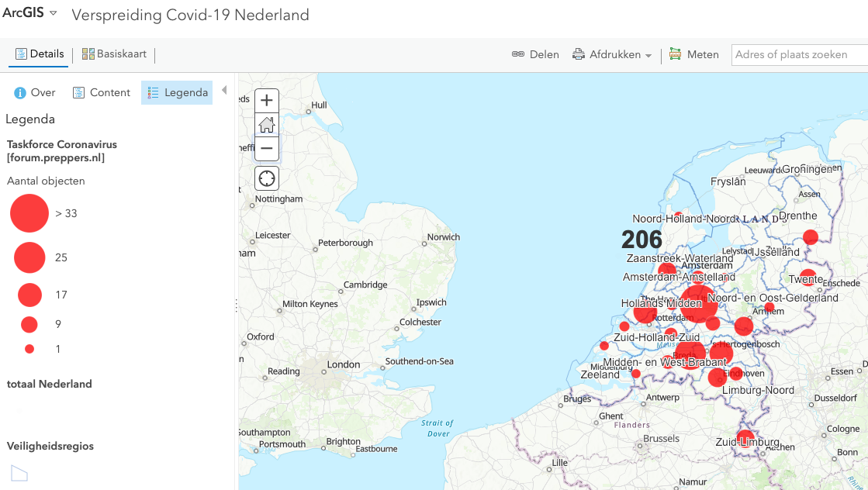Click the legend circle for 17
Image resolution: width=868 pixels, height=490 pixels.
click(30, 295)
